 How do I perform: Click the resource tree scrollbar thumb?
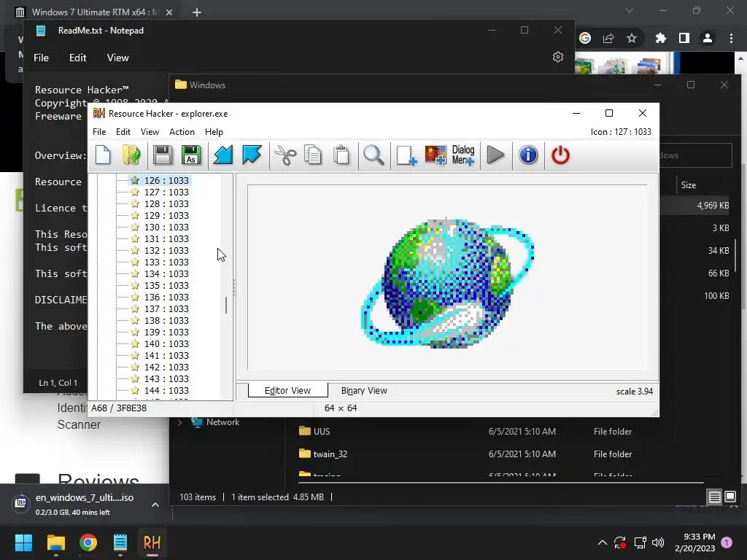[x=226, y=306]
